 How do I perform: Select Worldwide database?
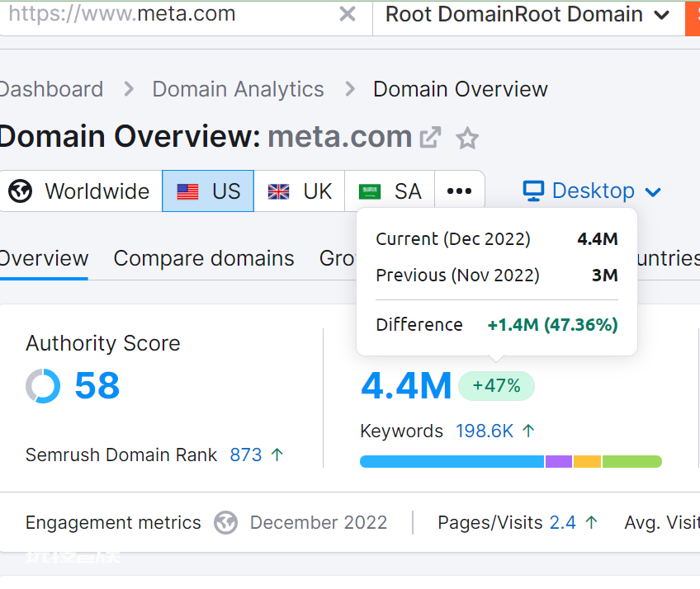(x=80, y=191)
